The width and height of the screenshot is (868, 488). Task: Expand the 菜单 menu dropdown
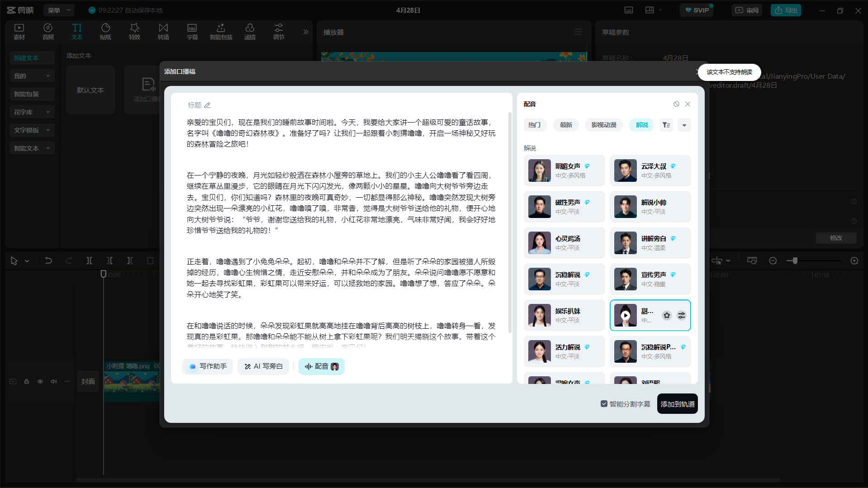pyautogui.click(x=59, y=10)
